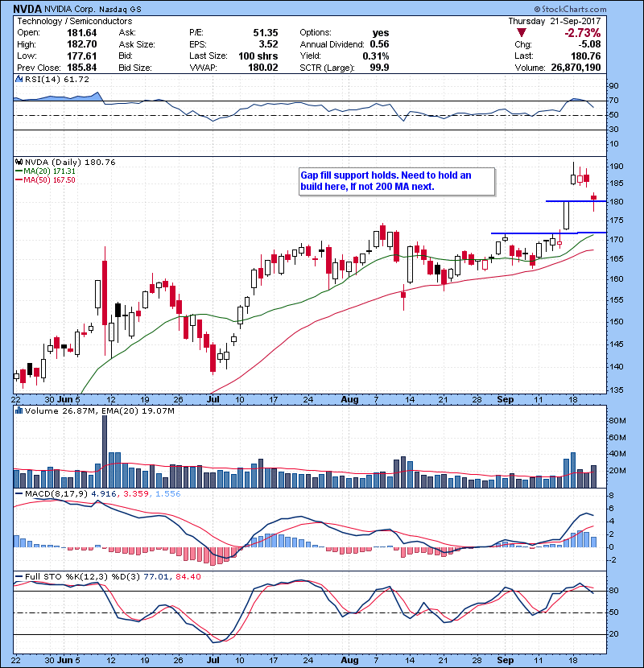
Task: Click the Last price 180.76 in header
Action: pos(586,56)
